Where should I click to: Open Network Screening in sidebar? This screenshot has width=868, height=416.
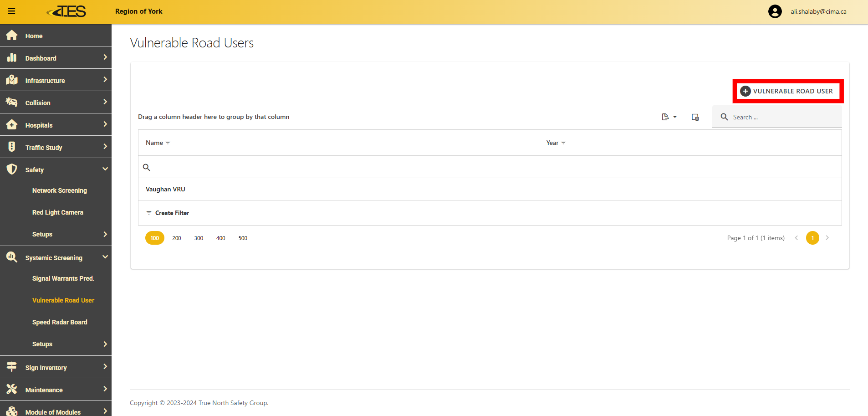click(59, 190)
